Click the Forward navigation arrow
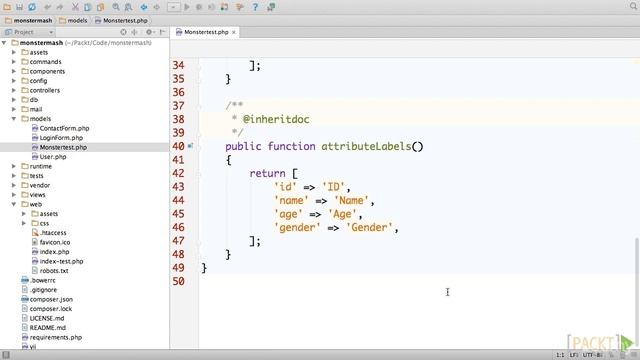The width and height of the screenshot is (640, 360). point(156,7)
